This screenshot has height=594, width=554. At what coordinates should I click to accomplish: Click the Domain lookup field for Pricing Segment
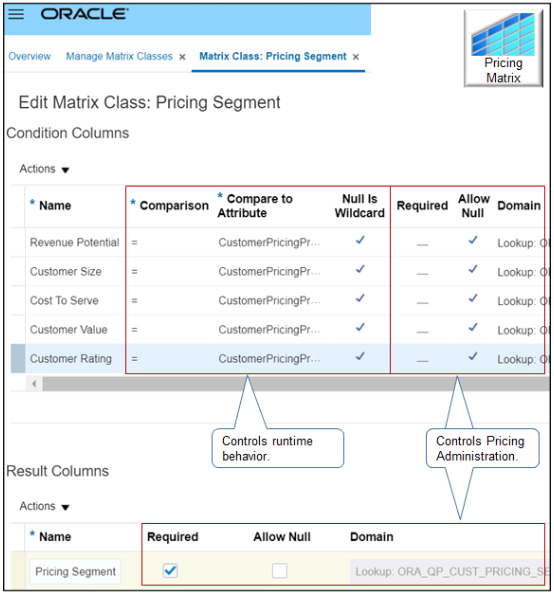click(450, 571)
